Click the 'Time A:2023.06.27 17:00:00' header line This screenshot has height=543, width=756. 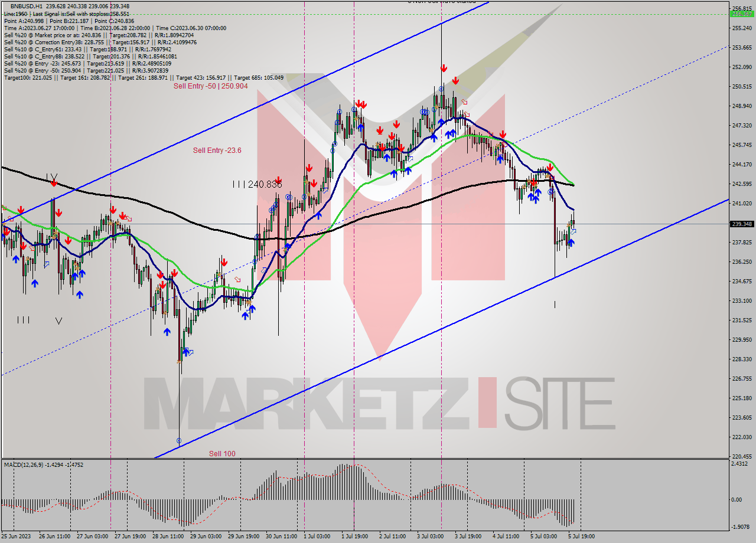click(115, 28)
